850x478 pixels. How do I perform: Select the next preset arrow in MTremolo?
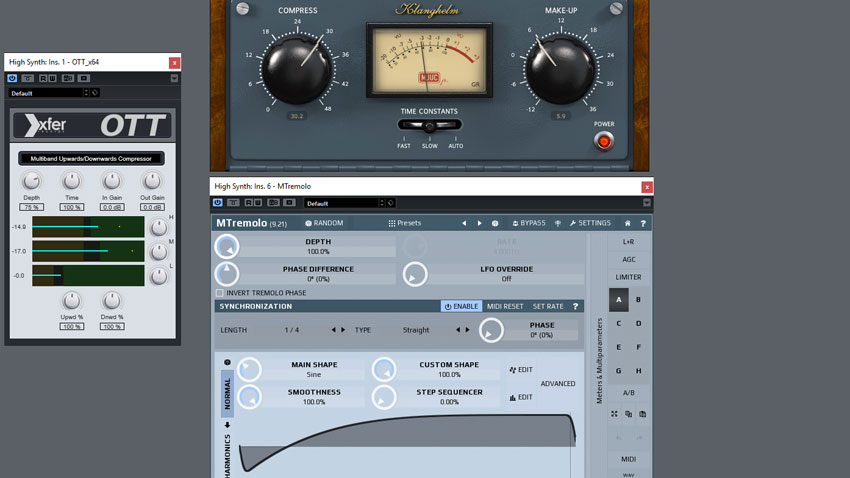[479, 223]
